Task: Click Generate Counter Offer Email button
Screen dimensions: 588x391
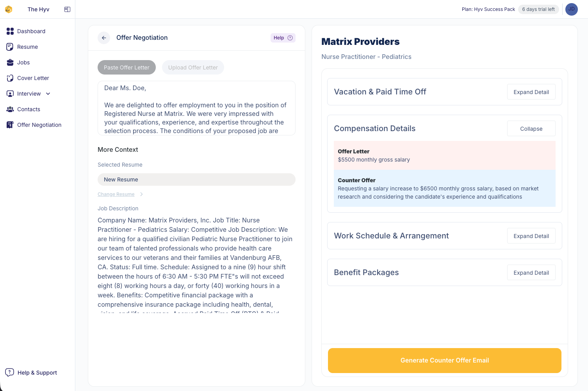Action: (x=444, y=361)
